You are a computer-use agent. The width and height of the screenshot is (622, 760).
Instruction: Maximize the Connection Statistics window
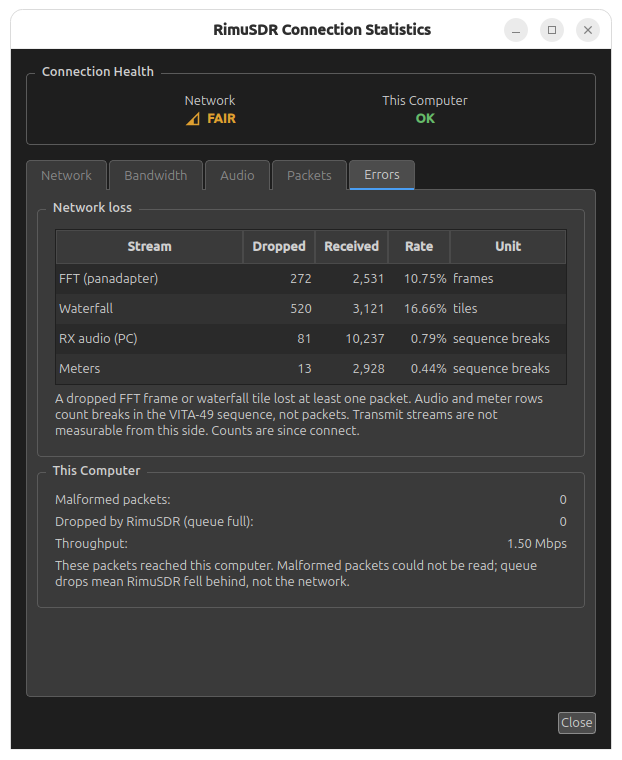pos(552,30)
